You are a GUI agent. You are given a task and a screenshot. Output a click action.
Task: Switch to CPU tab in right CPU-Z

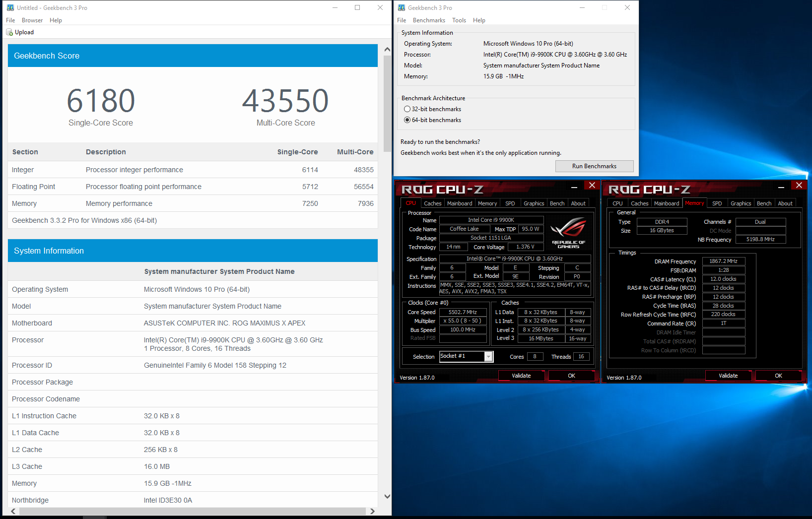click(x=617, y=203)
